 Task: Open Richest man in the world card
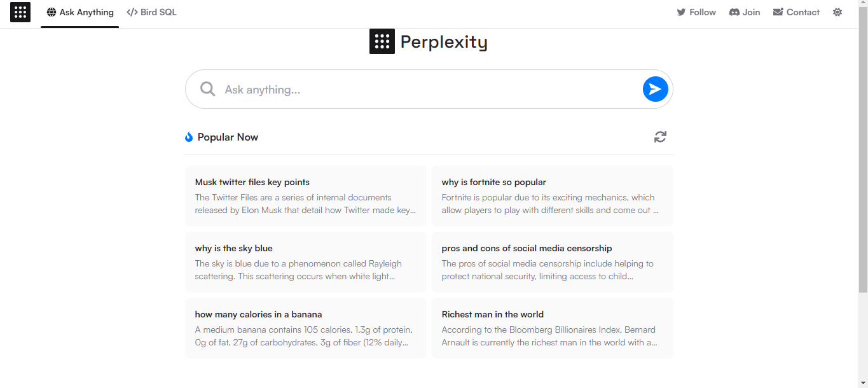(x=552, y=328)
